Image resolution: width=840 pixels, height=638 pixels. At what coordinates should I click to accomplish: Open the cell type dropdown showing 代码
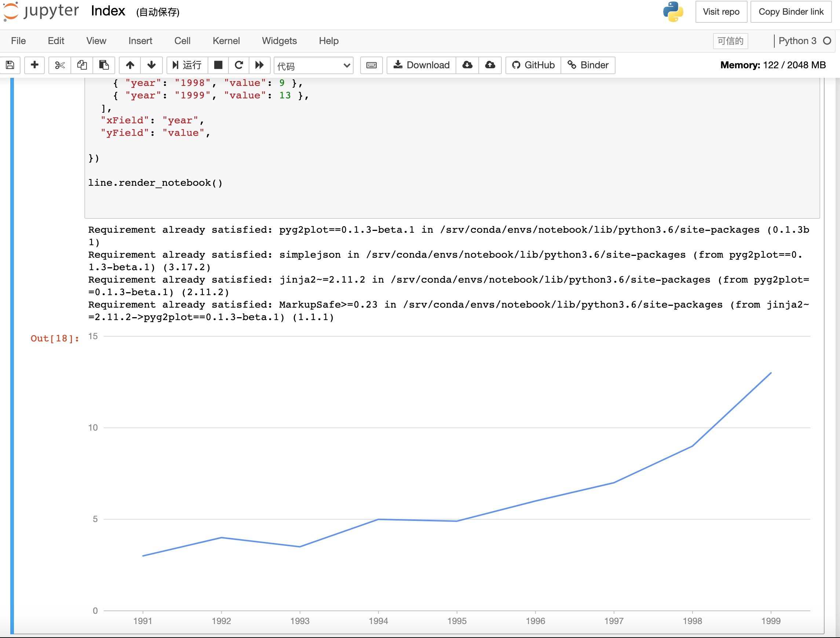313,65
